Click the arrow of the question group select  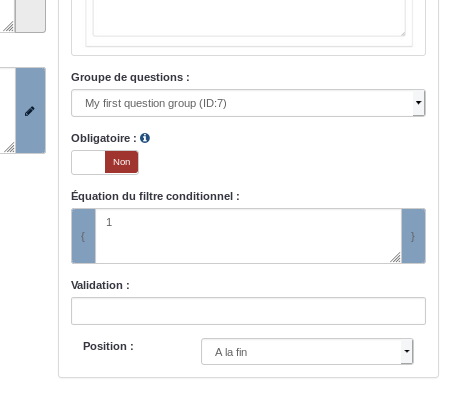point(419,103)
